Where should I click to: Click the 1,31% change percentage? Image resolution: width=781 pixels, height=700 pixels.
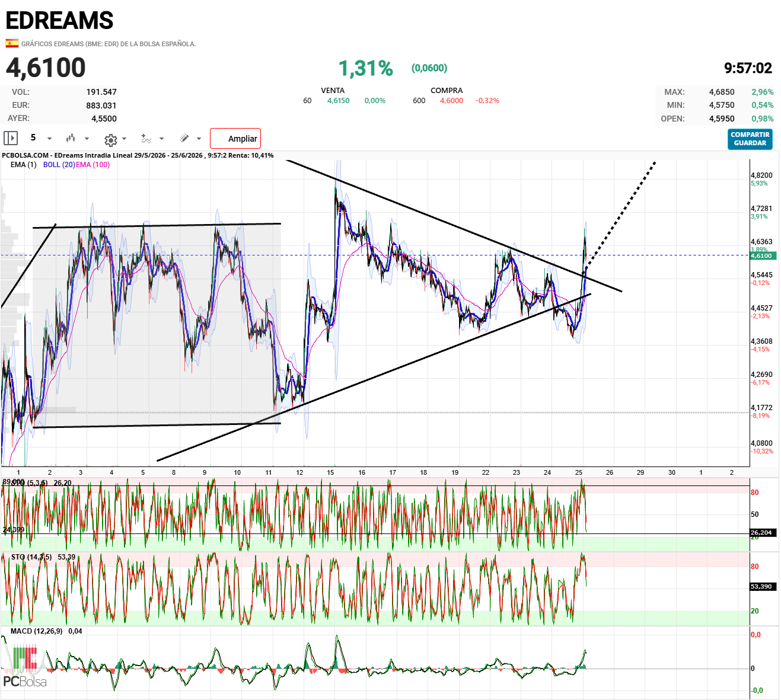[x=365, y=69]
